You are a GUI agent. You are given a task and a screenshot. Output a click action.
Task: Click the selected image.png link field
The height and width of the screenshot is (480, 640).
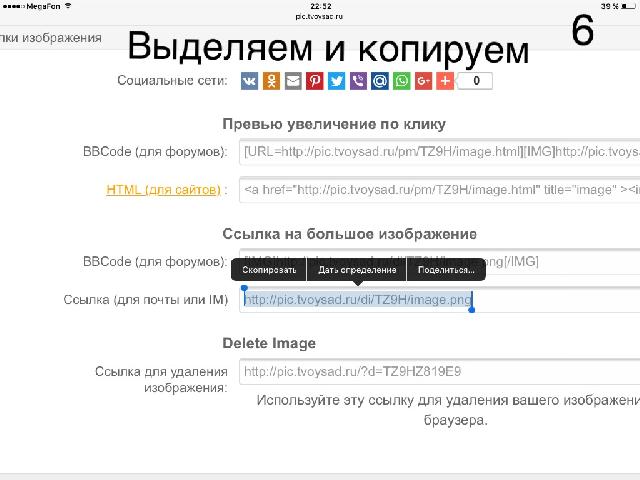coord(440,300)
